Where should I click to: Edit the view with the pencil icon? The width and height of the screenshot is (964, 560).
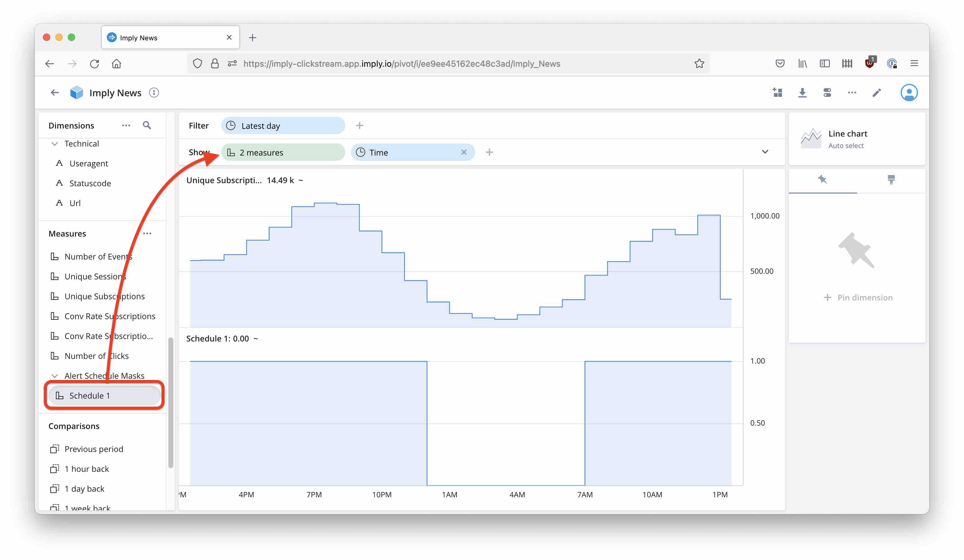click(x=876, y=93)
